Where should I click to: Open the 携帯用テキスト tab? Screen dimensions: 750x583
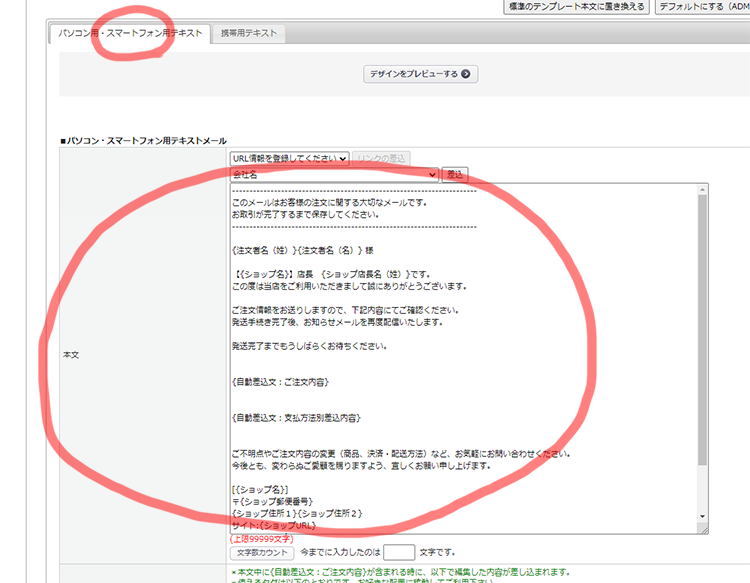pos(250,34)
